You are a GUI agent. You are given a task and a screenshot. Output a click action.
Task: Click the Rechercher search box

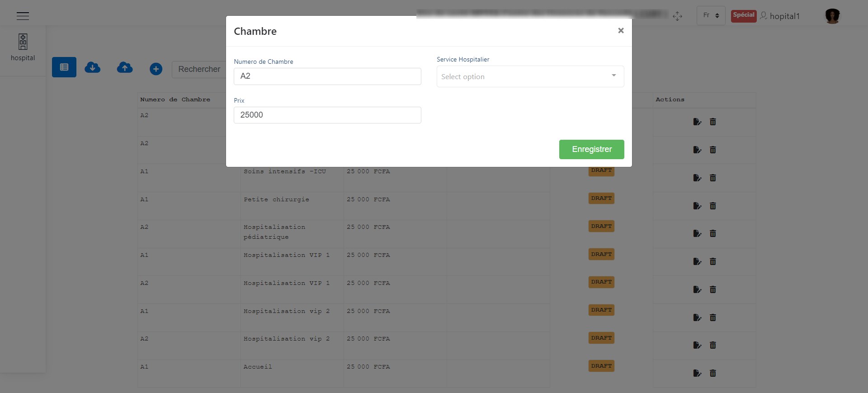(199, 69)
